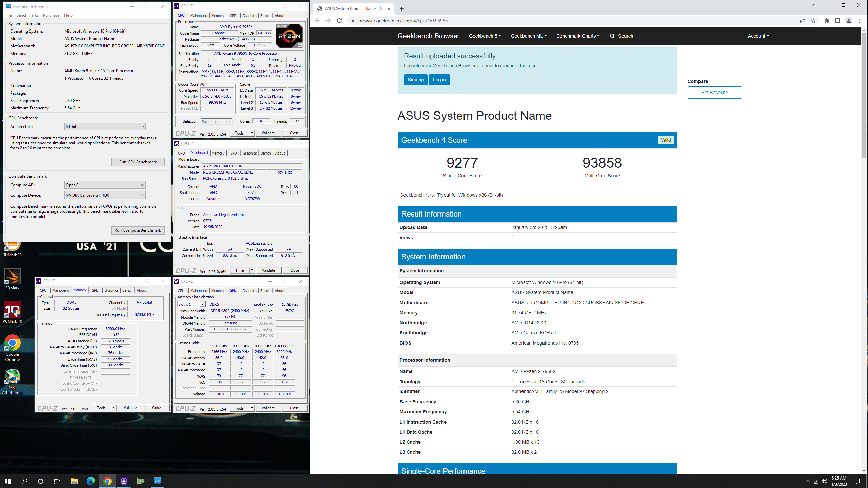This screenshot has width=868, height=488.
Task: Click Validate in Memory CPU-Z window
Action: point(130,408)
